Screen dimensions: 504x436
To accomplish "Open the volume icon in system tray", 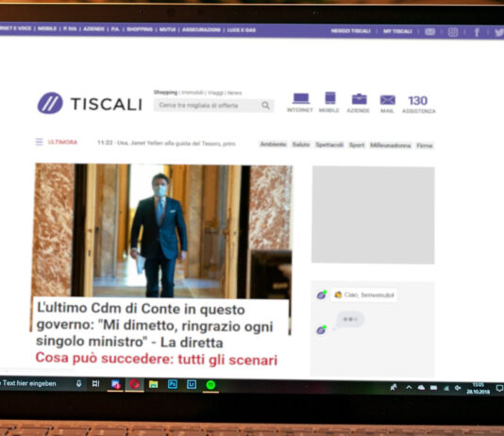I will click(458, 388).
